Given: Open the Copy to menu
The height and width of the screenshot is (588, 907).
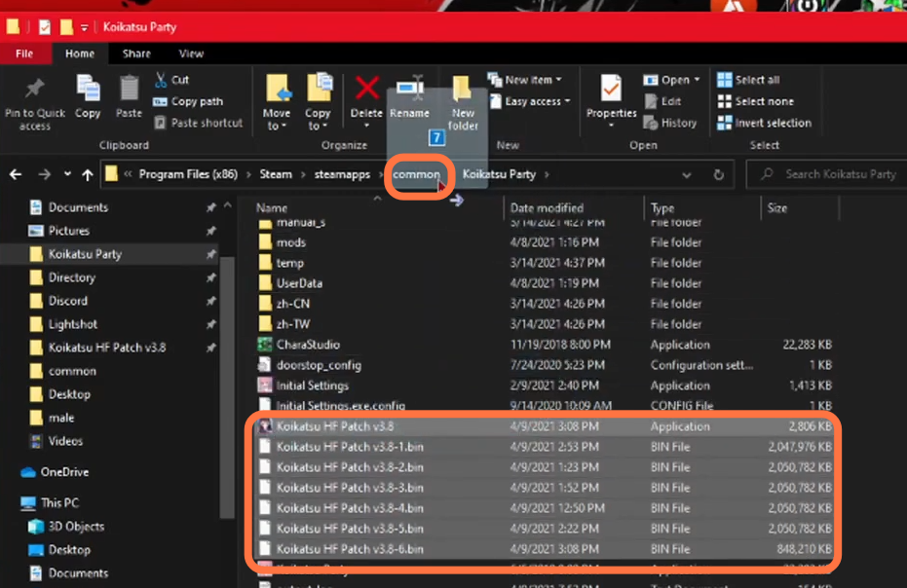Looking at the screenshot, I should 319,102.
